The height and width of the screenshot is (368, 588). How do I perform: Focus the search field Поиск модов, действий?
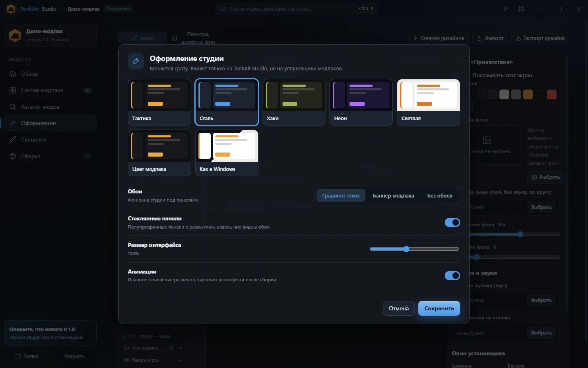point(297,9)
